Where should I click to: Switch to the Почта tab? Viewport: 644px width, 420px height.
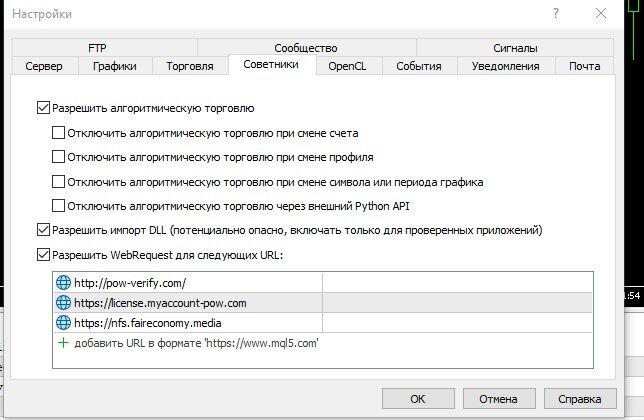(x=584, y=66)
